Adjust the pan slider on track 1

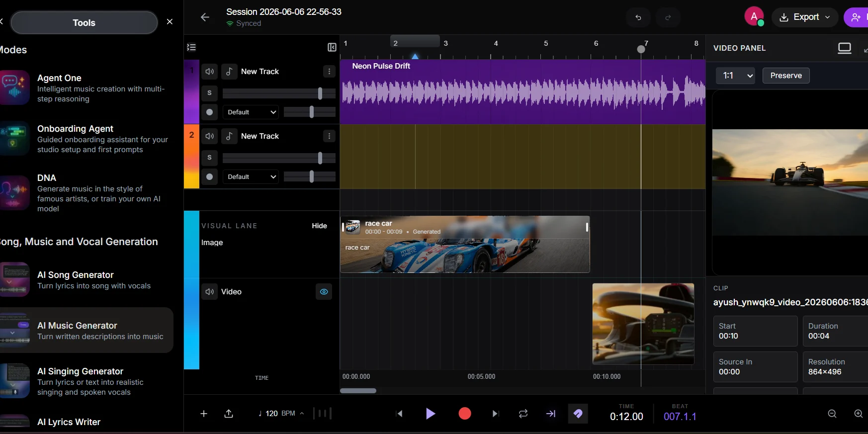310,112
